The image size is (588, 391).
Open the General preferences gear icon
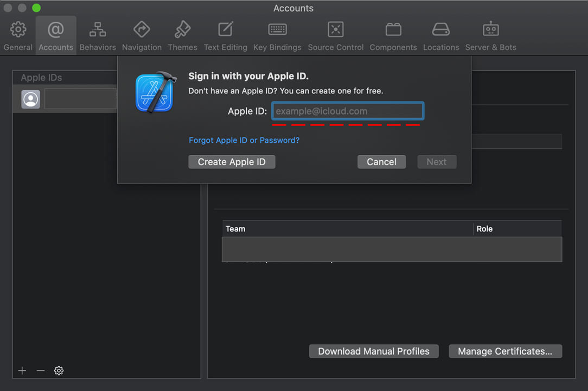18,29
